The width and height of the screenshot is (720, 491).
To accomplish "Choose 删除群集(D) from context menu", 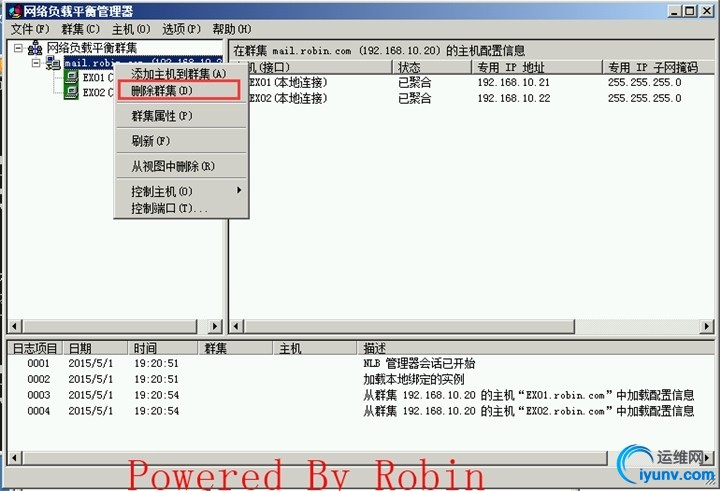I will tap(181, 90).
